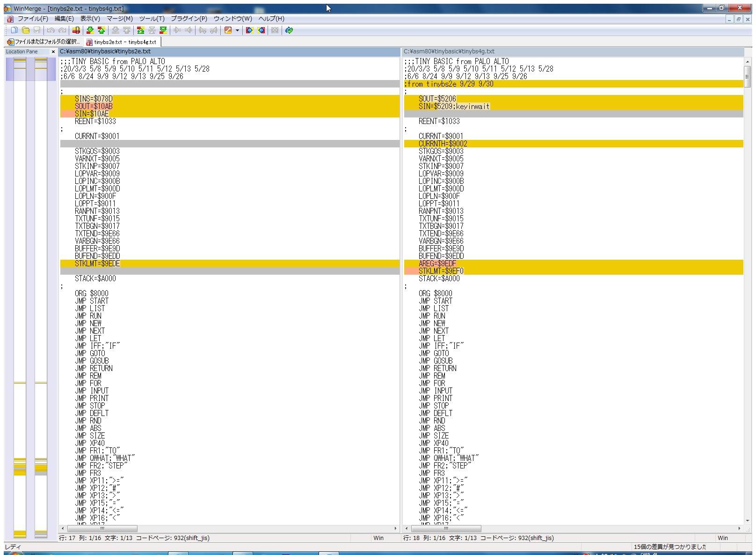Click the greyed next conflict icon
The image size is (756, 555).
(x=115, y=30)
